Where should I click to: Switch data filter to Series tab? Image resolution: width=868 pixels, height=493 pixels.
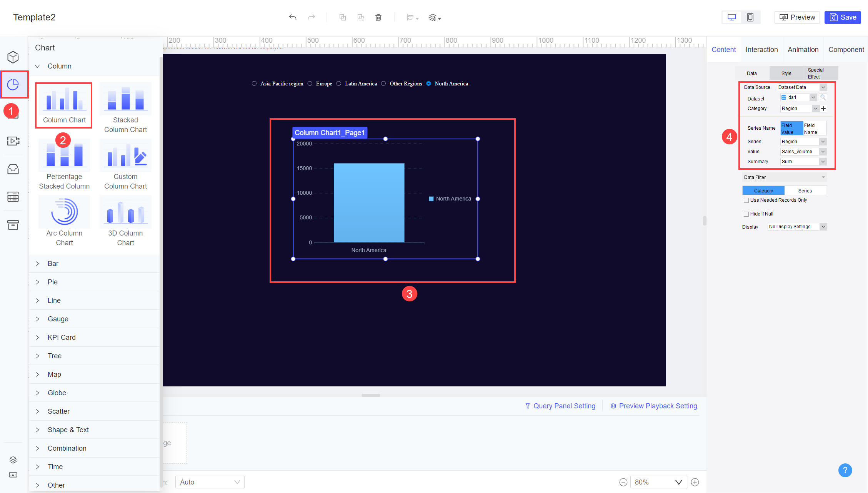[805, 191]
